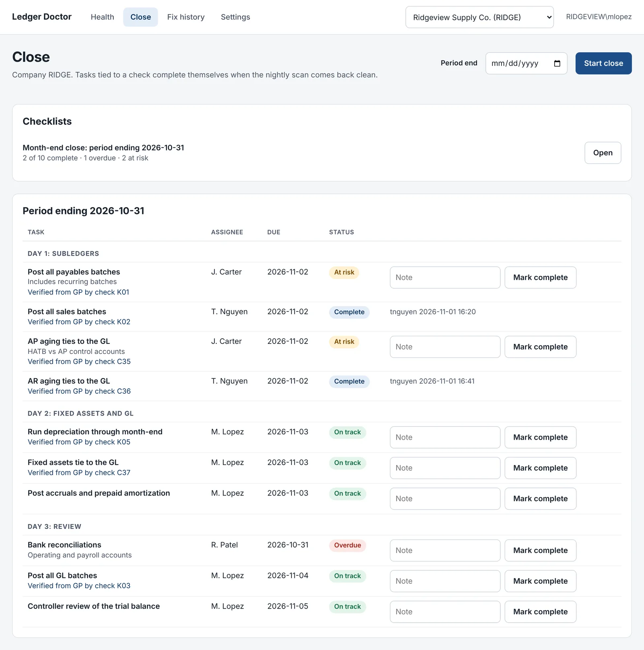Click the Note field for payables batches
This screenshot has height=650, width=644.
click(445, 278)
